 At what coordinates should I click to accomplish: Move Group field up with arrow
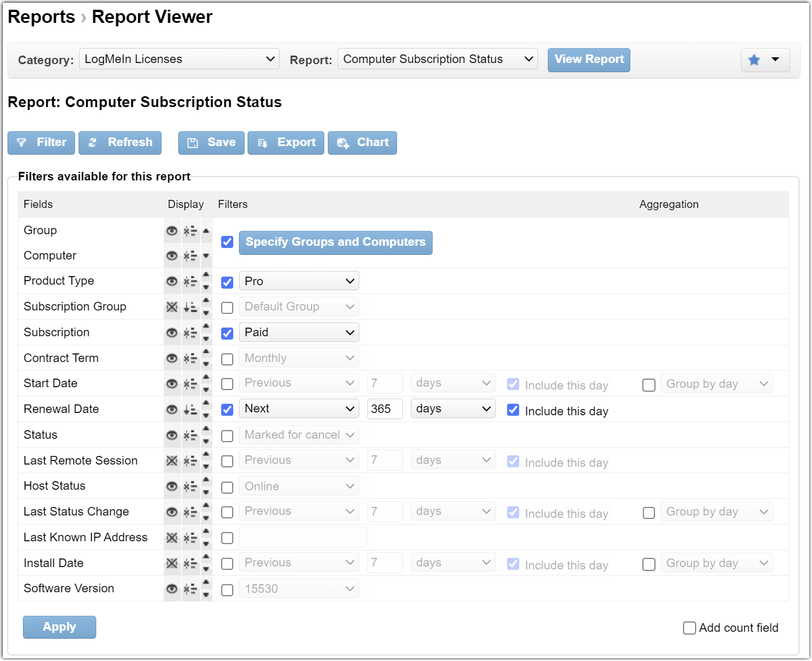click(206, 231)
